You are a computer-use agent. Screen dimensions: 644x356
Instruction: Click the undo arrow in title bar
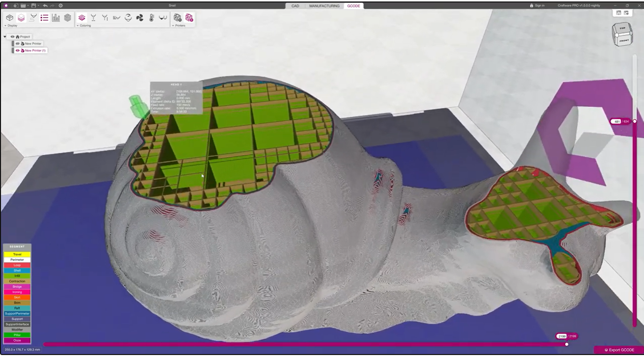tap(45, 5)
